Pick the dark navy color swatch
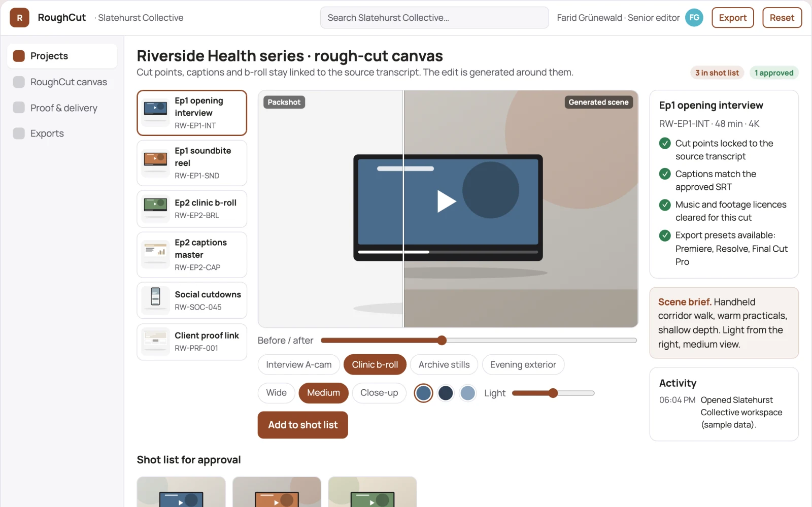Screen dimensions: 812x507 coord(446,393)
